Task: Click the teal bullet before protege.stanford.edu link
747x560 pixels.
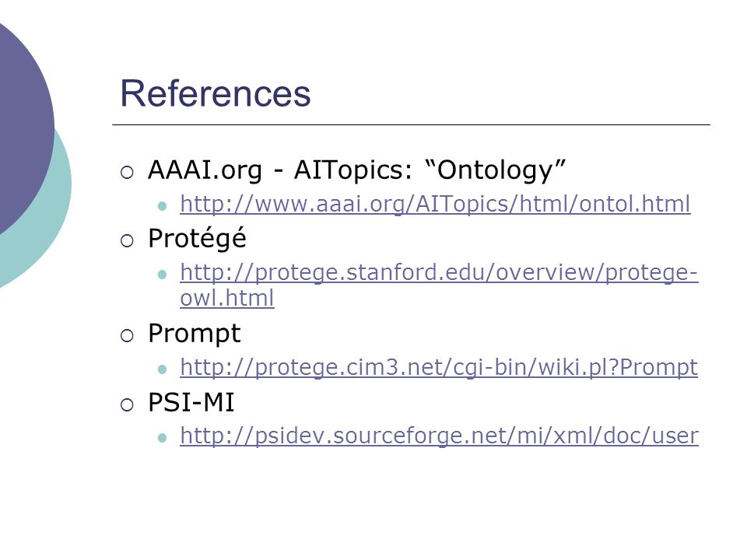Action: (x=162, y=275)
